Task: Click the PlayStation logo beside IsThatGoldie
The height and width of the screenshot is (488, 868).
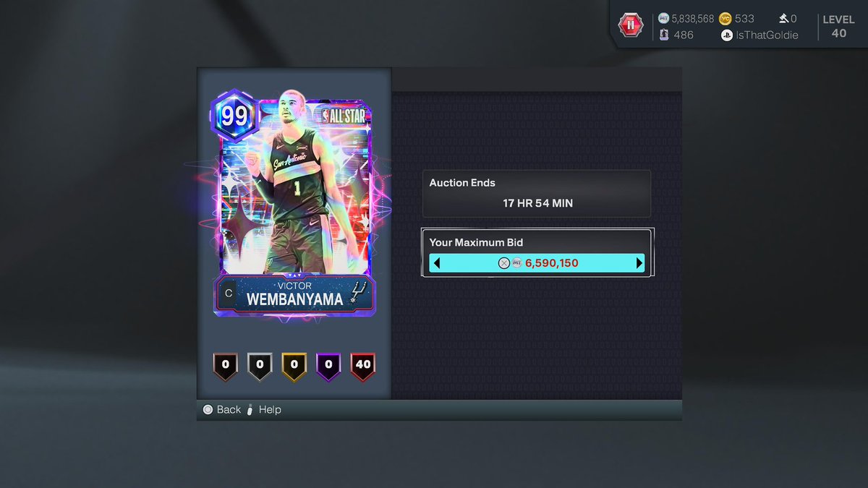Action: (726, 34)
